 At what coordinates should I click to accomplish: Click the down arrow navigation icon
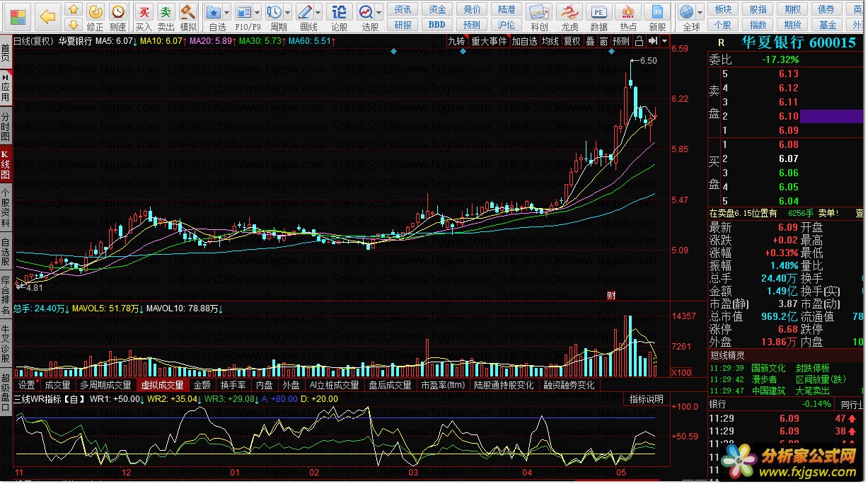74,25
